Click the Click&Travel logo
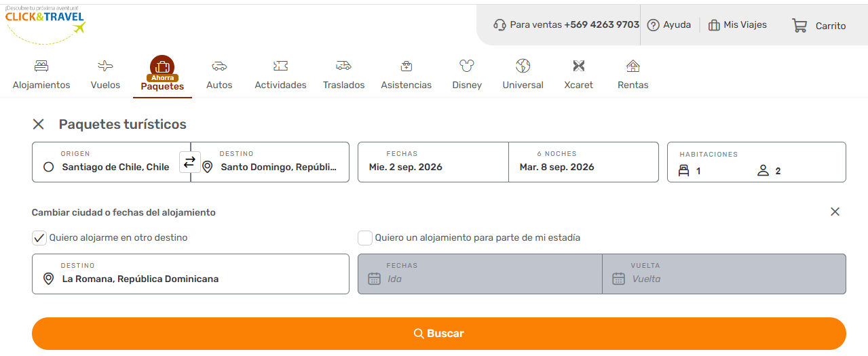Viewport: 868px width, 356px height. (x=45, y=24)
